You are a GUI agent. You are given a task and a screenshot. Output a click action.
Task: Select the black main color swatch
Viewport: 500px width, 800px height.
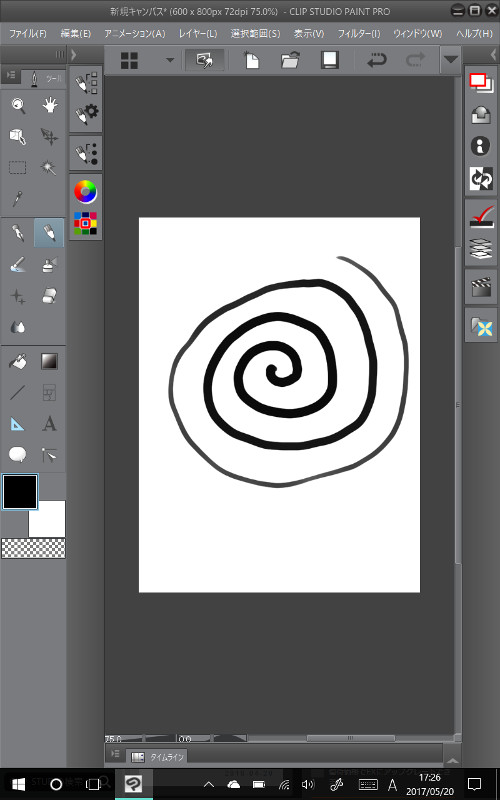pyautogui.click(x=20, y=492)
